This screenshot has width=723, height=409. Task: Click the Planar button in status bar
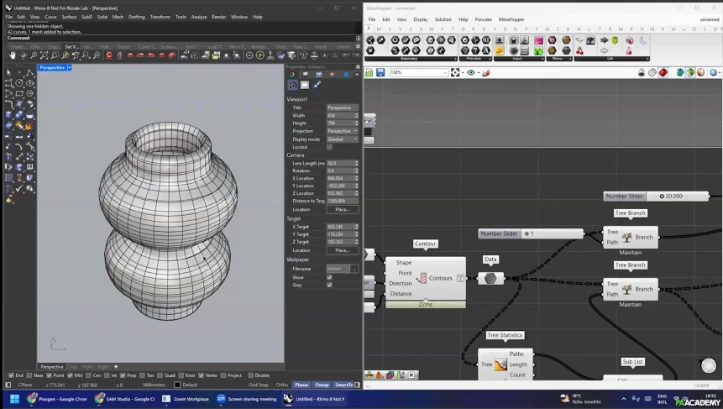[303, 384]
